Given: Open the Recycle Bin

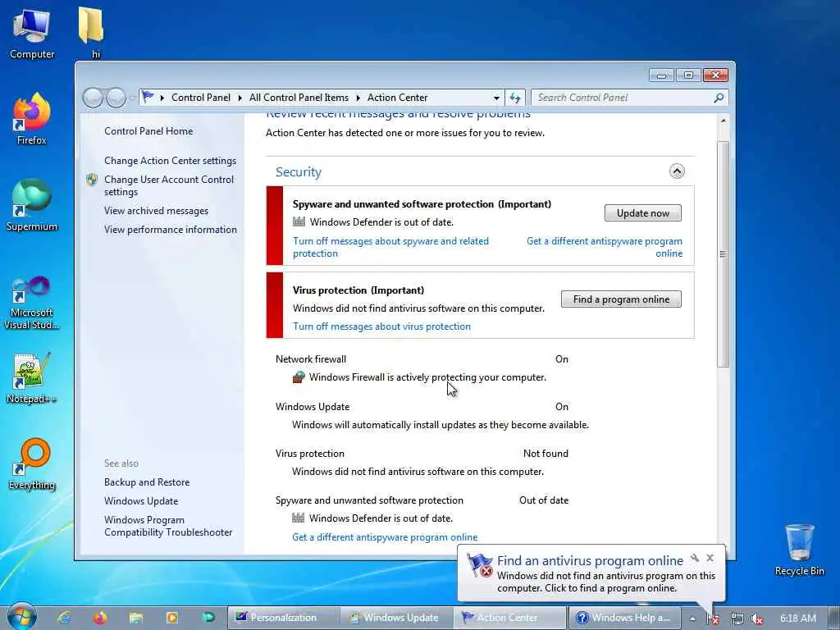Looking at the screenshot, I should (799, 550).
